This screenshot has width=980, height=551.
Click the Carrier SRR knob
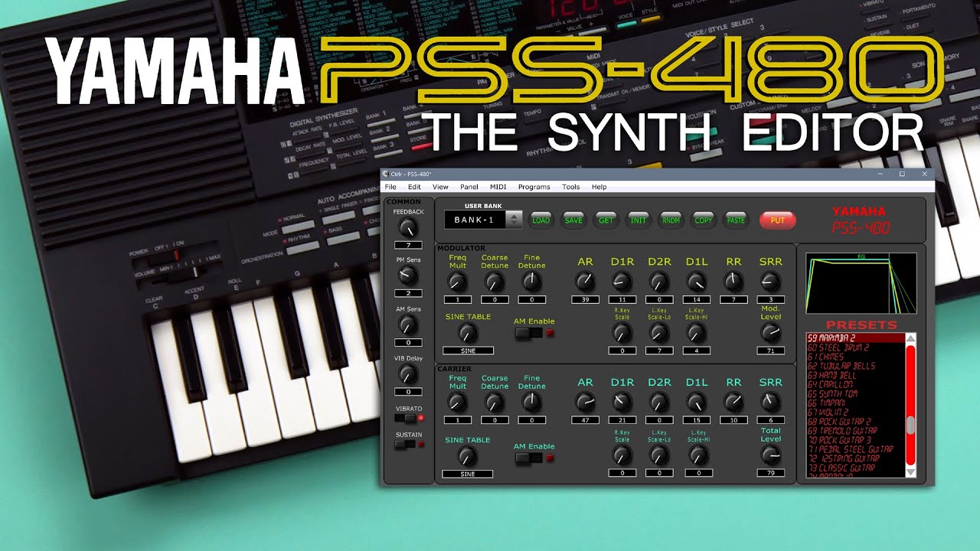click(771, 402)
